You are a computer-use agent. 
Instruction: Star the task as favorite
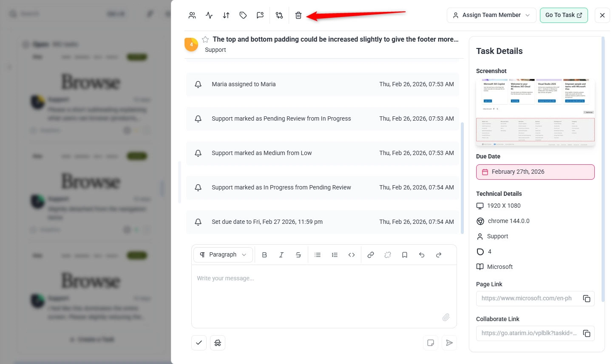point(205,40)
